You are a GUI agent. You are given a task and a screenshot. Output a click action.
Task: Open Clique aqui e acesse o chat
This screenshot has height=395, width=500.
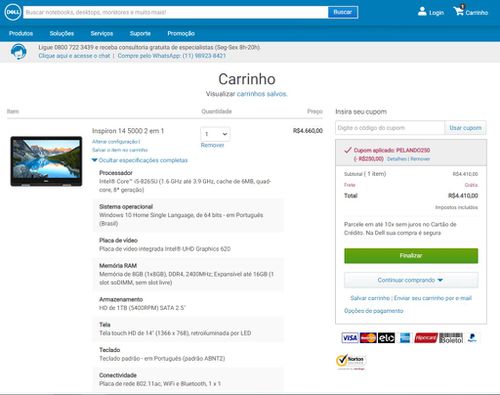[74, 56]
